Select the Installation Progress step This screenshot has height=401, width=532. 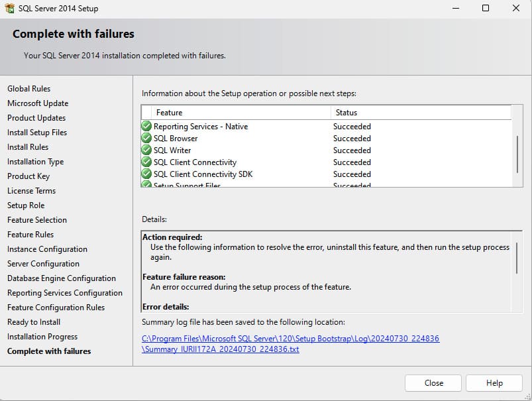click(x=42, y=337)
